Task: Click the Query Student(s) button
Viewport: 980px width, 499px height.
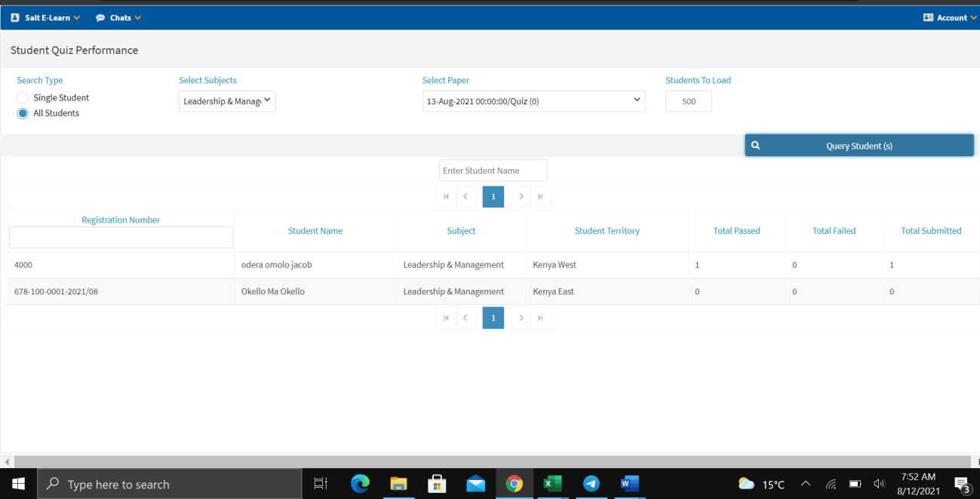Action: (859, 145)
